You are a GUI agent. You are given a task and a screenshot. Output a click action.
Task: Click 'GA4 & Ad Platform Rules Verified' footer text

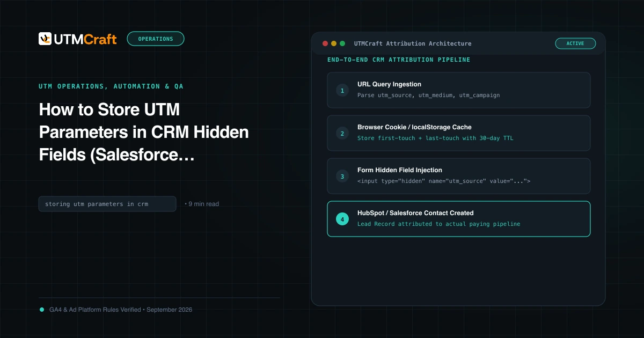(x=95, y=310)
